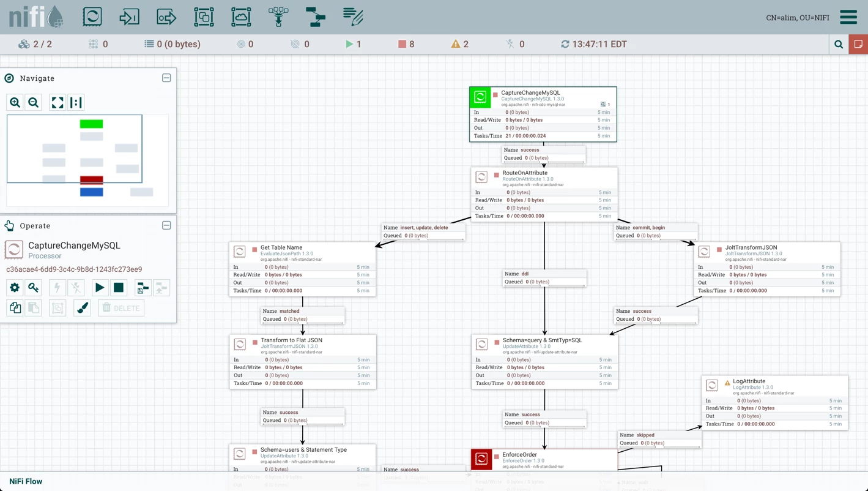The height and width of the screenshot is (491, 868).
Task: Select the Transform to Flat JSON processor
Action: (x=303, y=362)
